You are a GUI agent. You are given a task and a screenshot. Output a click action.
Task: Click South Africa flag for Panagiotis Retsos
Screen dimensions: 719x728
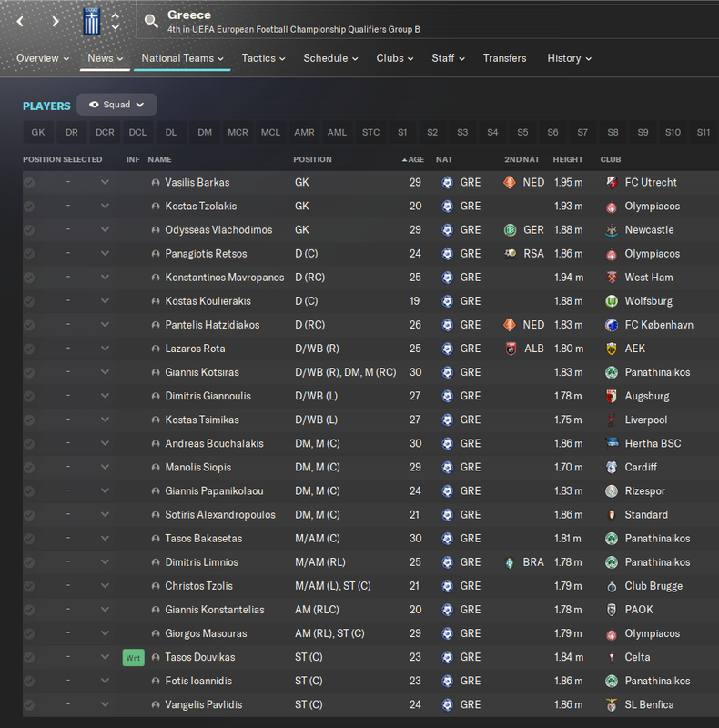(510, 254)
